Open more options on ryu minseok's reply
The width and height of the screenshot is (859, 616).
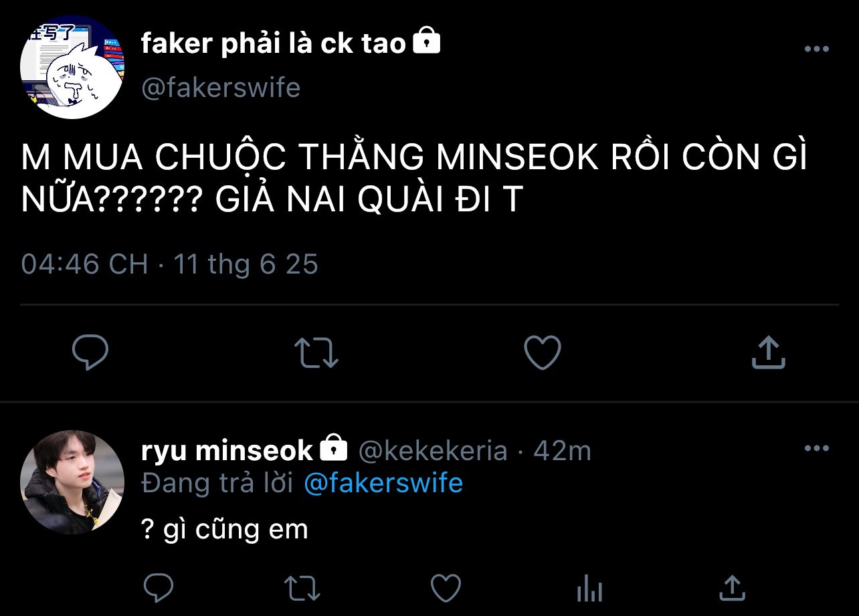tap(816, 448)
